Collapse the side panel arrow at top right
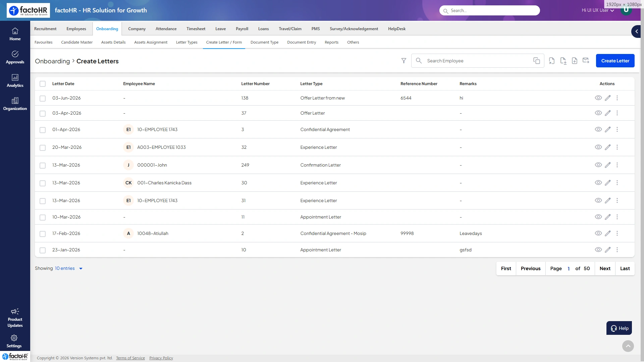This screenshot has height=362, width=644. point(636,32)
